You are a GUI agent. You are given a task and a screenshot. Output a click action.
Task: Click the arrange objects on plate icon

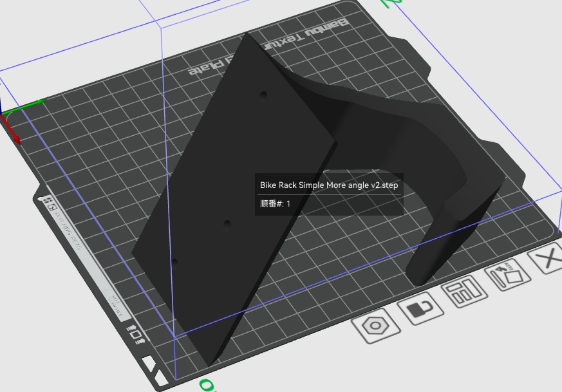(x=464, y=292)
